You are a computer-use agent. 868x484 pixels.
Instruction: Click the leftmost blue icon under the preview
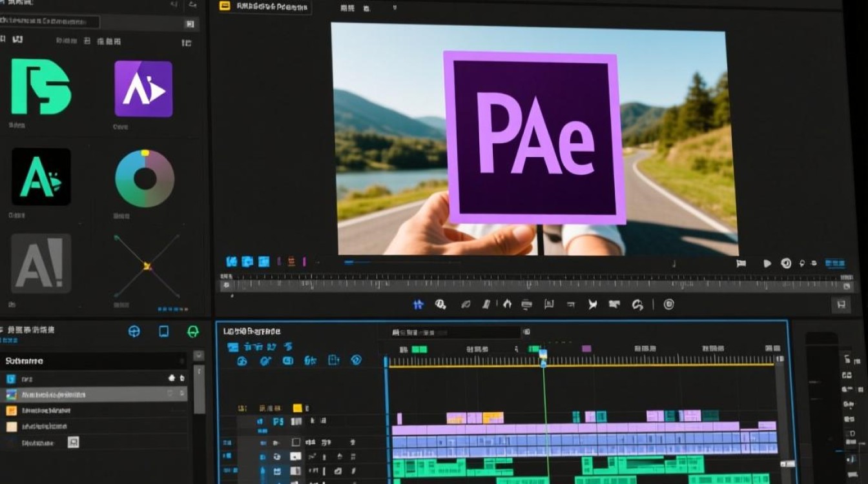click(231, 262)
